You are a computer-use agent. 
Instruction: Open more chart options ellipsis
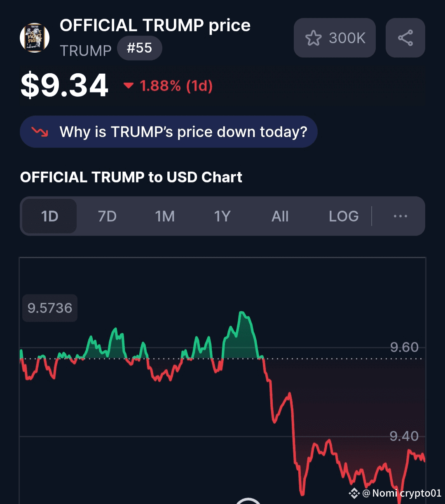click(x=400, y=216)
